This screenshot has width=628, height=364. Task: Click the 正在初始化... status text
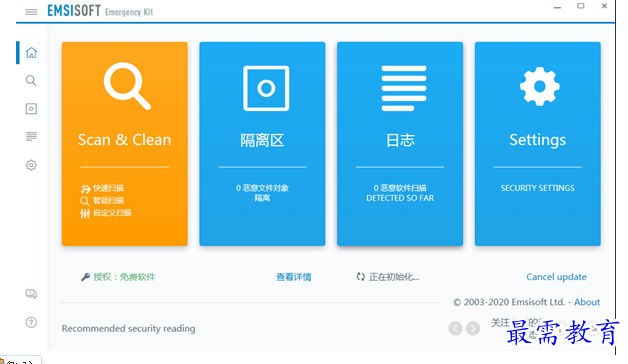click(x=394, y=277)
